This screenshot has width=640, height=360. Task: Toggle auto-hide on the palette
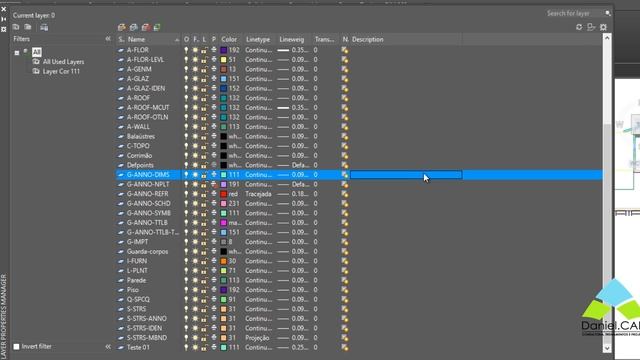coord(4,19)
